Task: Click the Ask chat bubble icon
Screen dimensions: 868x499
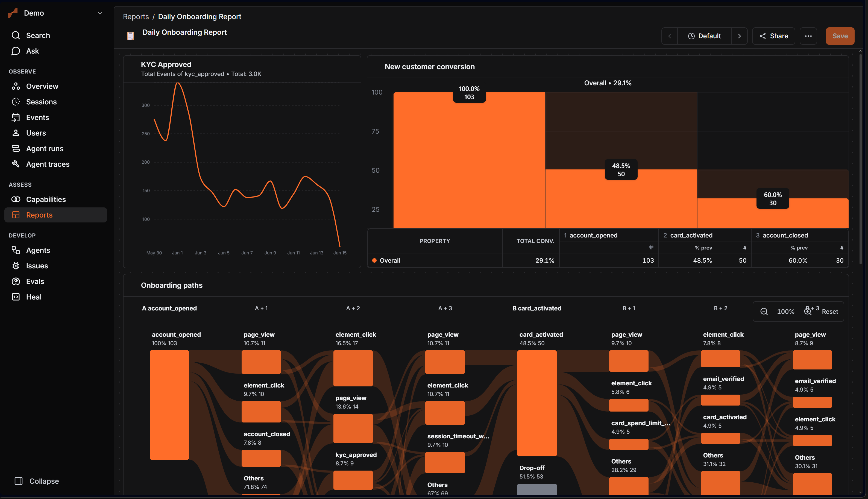Action: [x=16, y=51]
